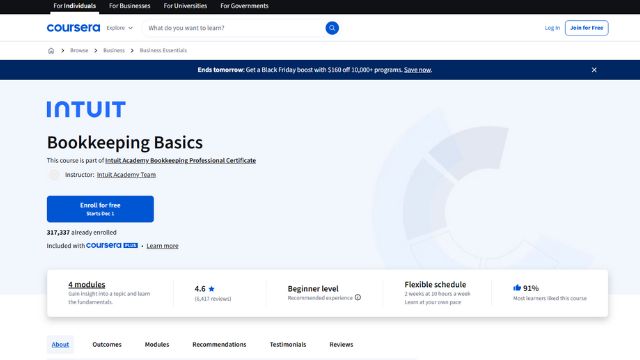Image resolution: width=640 pixels, height=360 pixels.
Task: Click the Save now link in banner
Action: pyautogui.click(x=417, y=70)
